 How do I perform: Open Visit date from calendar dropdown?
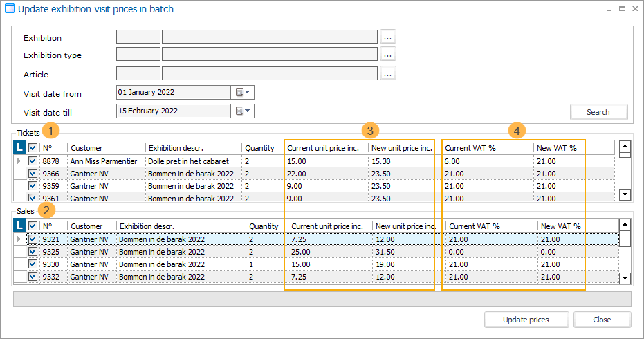(x=243, y=92)
